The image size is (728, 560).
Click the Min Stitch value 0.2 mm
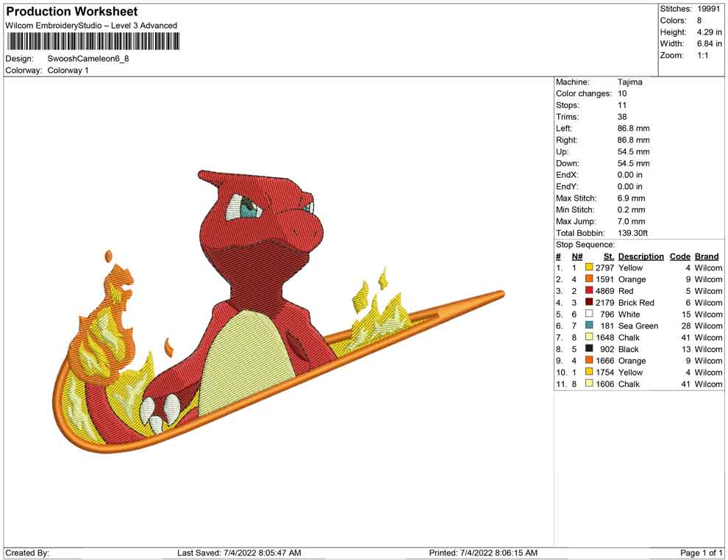tap(631, 209)
